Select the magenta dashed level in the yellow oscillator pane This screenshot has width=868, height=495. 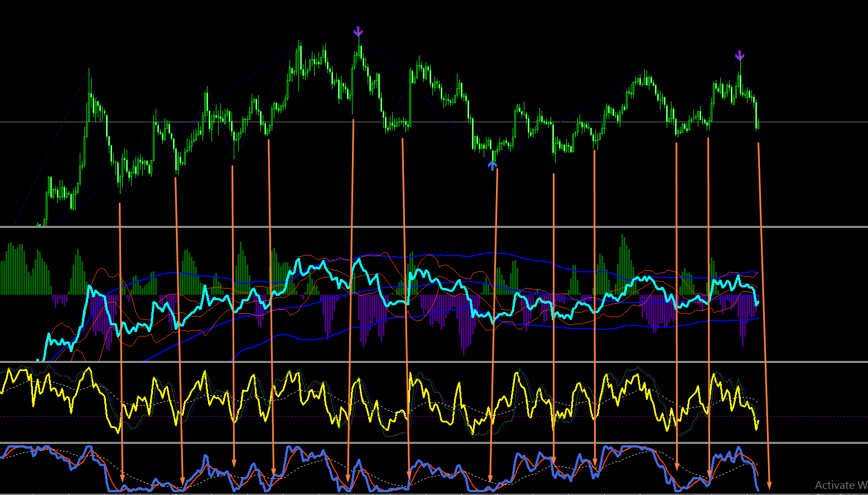[x=434, y=416]
